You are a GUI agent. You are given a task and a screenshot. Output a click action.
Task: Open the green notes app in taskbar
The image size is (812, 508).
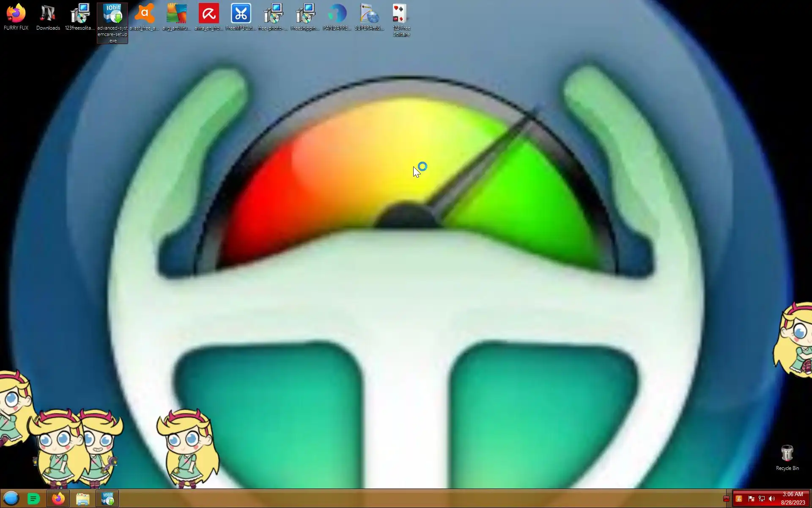click(34, 499)
